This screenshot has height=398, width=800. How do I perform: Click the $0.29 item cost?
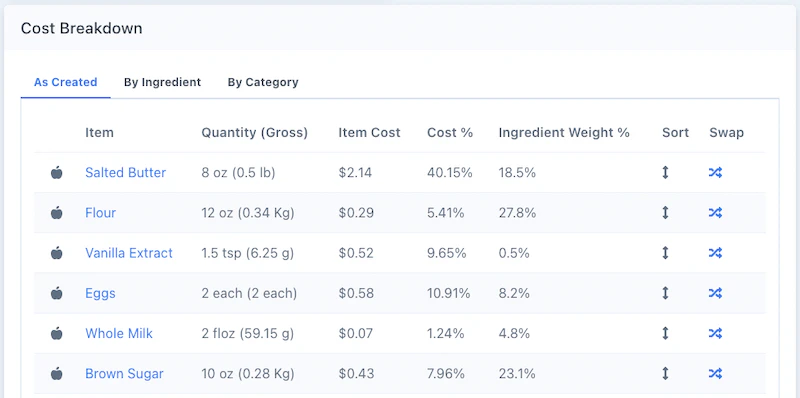coord(356,213)
